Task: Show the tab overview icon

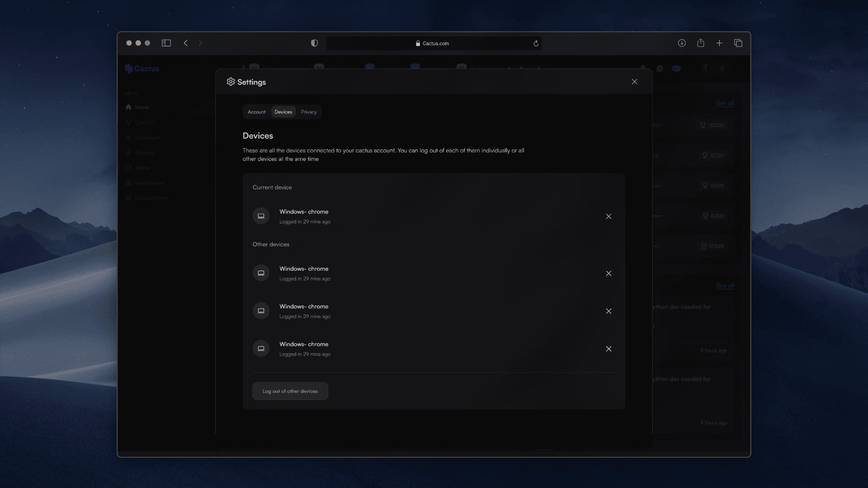Action: click(x=738, y=43)
